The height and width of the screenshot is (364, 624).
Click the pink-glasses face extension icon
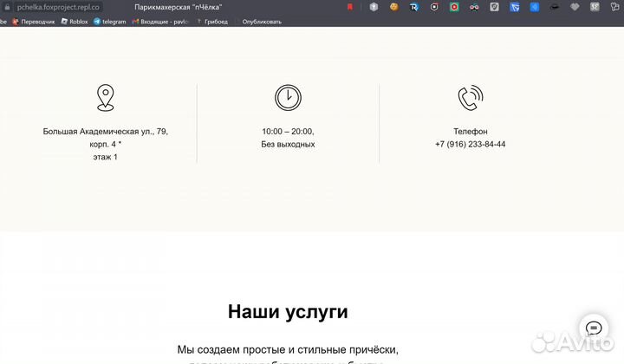[474, 7]
